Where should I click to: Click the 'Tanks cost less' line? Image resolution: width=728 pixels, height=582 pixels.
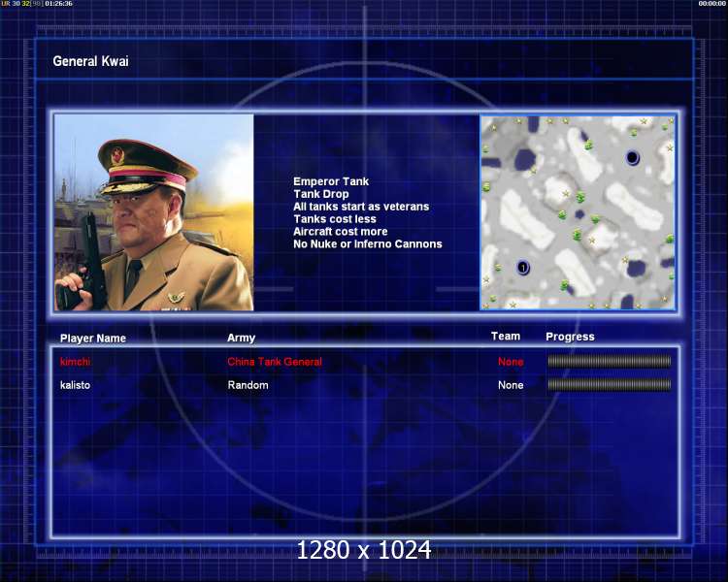point(335,219)
